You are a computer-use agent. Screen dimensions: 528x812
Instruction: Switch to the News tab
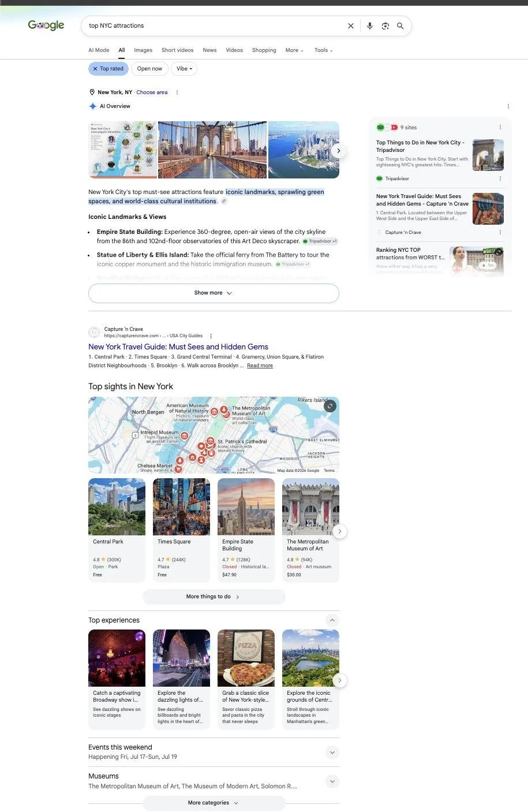pyautogui.click(x=209, y=50)
